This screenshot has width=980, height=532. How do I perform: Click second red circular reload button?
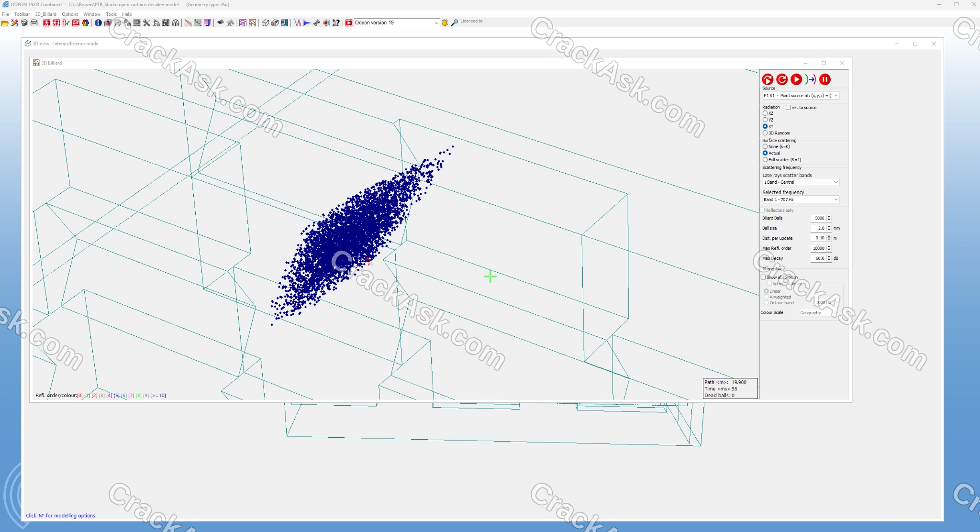click(x=782, y=79)
